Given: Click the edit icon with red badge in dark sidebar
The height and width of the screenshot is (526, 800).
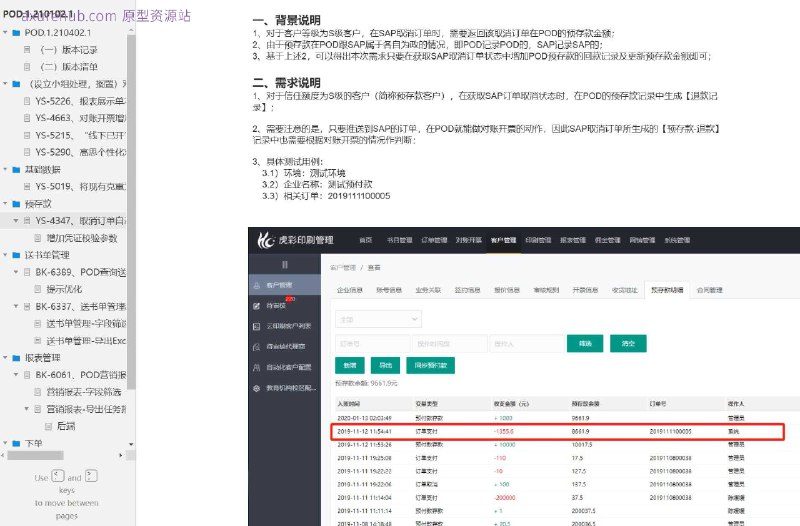Looking at the screenshot, I should click(x=257, y=306).
